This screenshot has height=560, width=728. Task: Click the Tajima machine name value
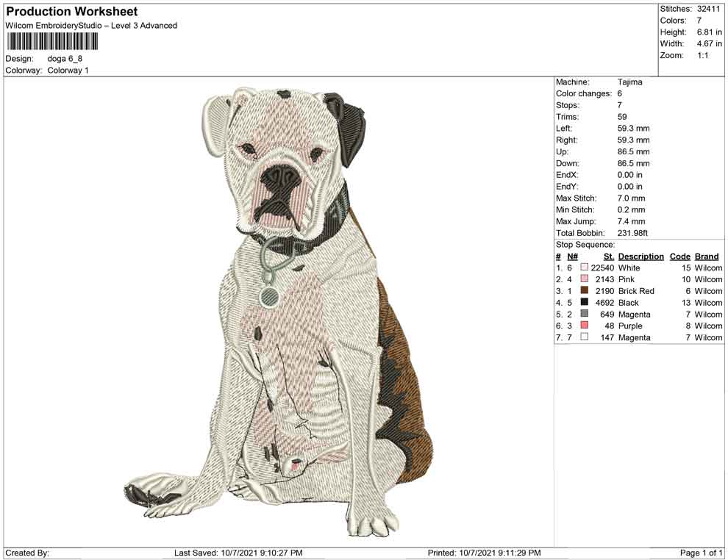pos(629,82)
